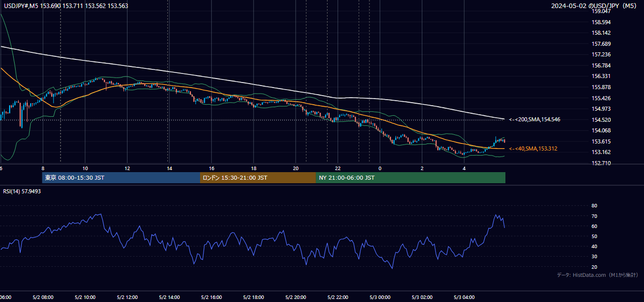Screen dimensions: 644x302
Task: Click RSI axis level 70
Action: click(594, 216)
